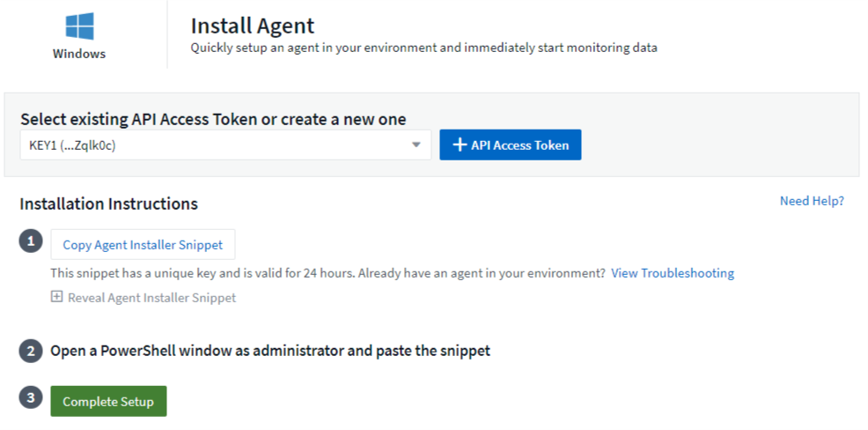868x430 pixels.
Task: Follow the View Troubleshooting link
Action: (x=673, y=273)
